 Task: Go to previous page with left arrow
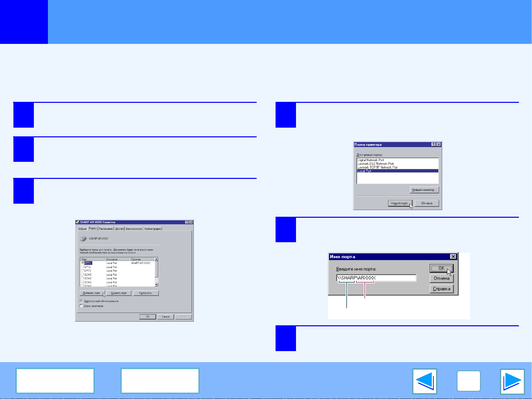[x=424, y=381]
